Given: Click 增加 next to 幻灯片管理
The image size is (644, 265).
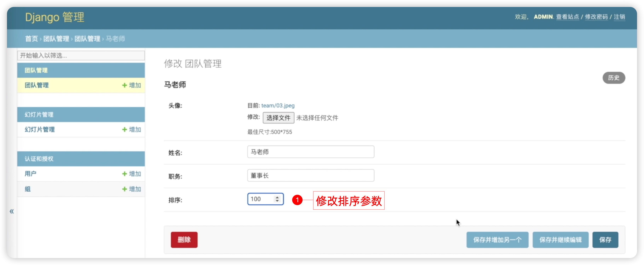Looking at the screenshot, I should click(x=135, y=129).
